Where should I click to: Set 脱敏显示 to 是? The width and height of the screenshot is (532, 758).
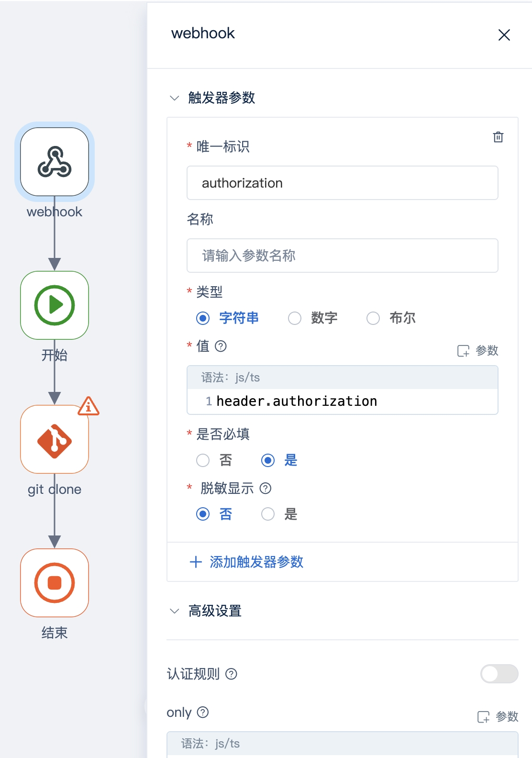[268, 514]
